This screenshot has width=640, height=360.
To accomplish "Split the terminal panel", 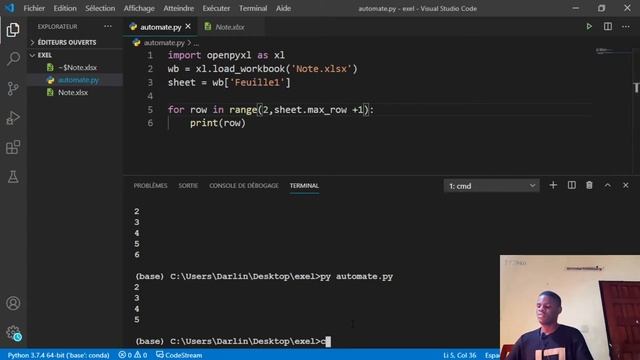I will 571,185.
